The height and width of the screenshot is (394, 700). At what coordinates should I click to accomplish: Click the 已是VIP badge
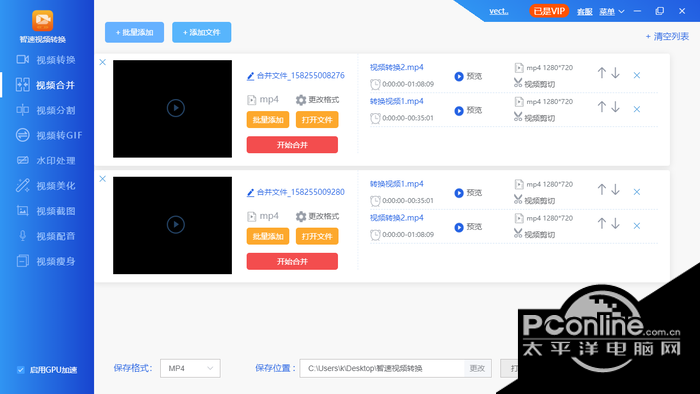(x=549, y=11)
